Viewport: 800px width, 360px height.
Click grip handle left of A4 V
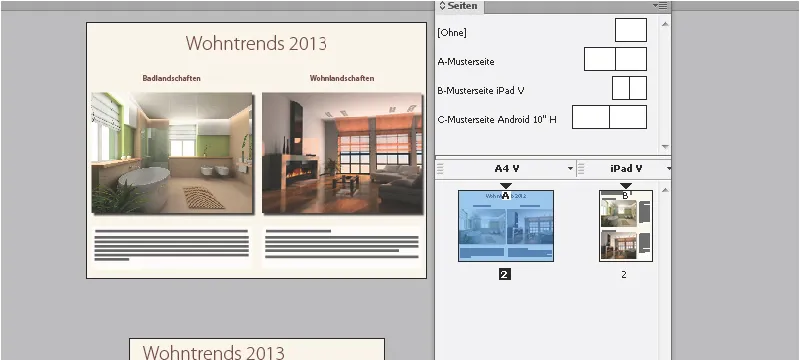(441, 169)
